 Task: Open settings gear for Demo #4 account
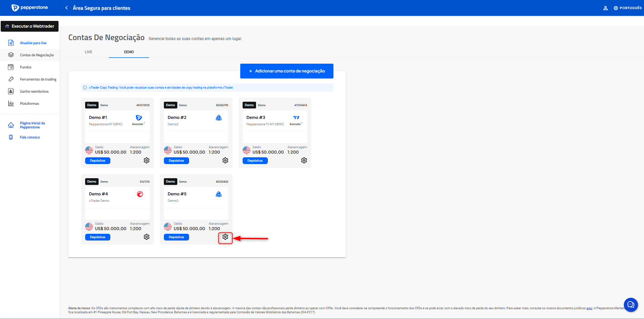(146, 237)
